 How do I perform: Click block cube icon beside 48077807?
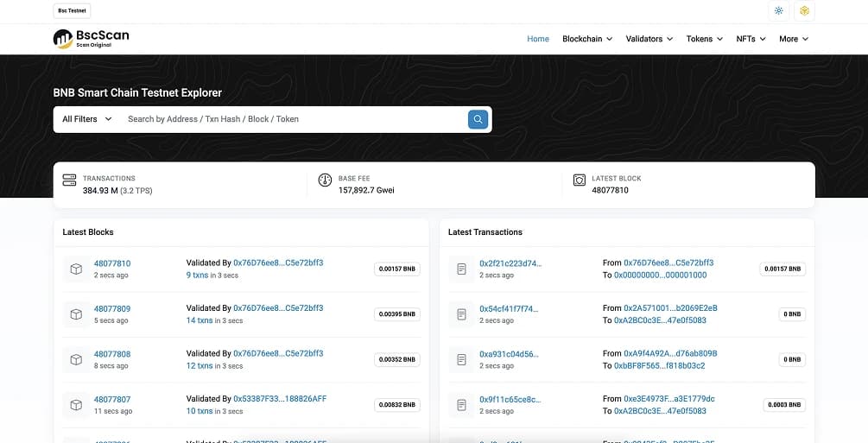(76, 405)
